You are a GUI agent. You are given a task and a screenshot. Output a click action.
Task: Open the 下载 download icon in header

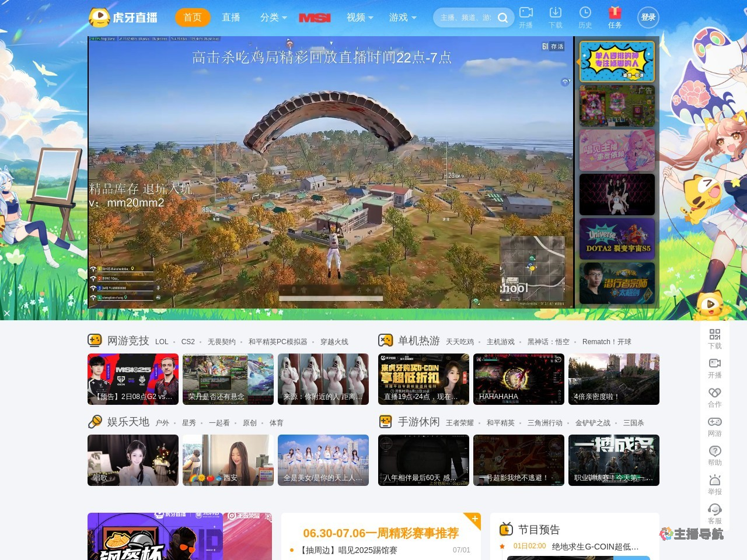[x=556, y=12]
